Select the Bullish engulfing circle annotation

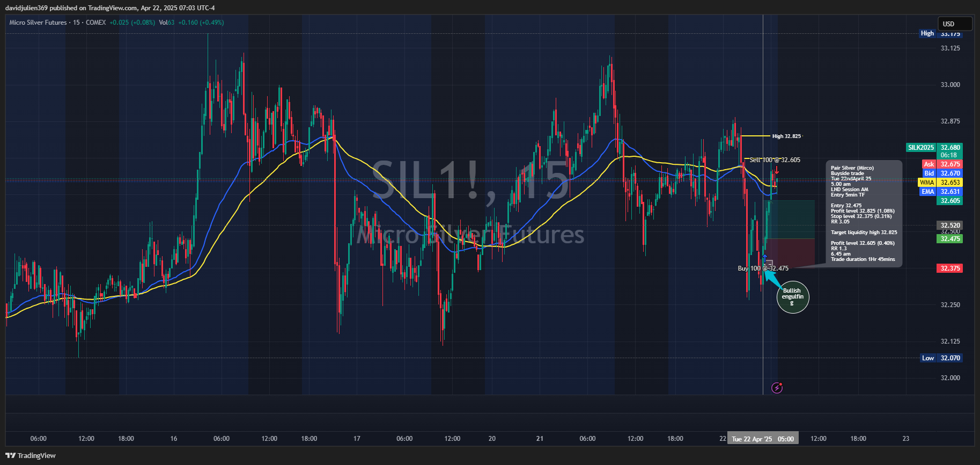793,297
